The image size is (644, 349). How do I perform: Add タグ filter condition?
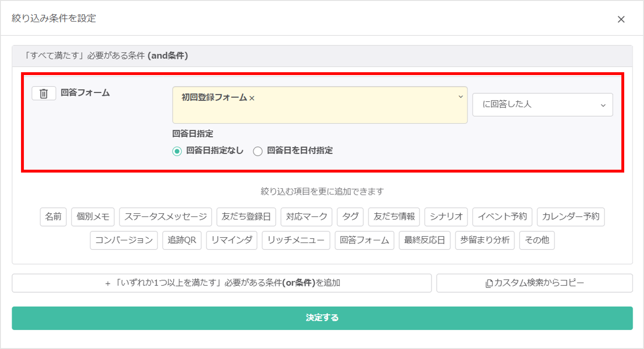click(x=350, y=217)
